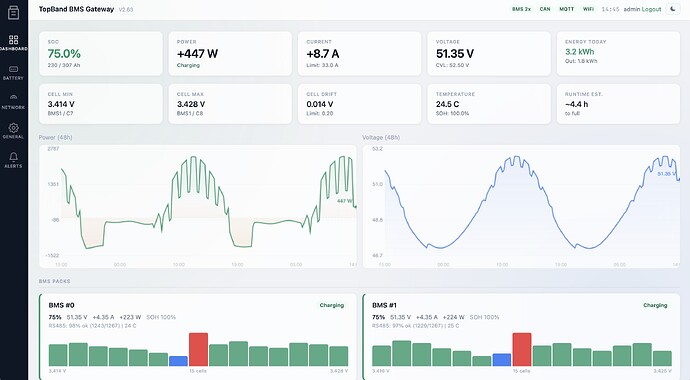Click the Limit: 33.0 A text
Viewport: 690px width, 380px height.
coord(323,65)
